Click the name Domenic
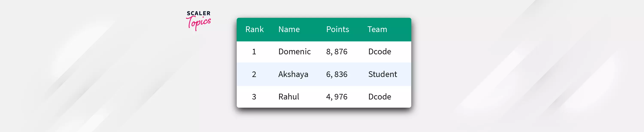644x132 pixels. [294, 52]
